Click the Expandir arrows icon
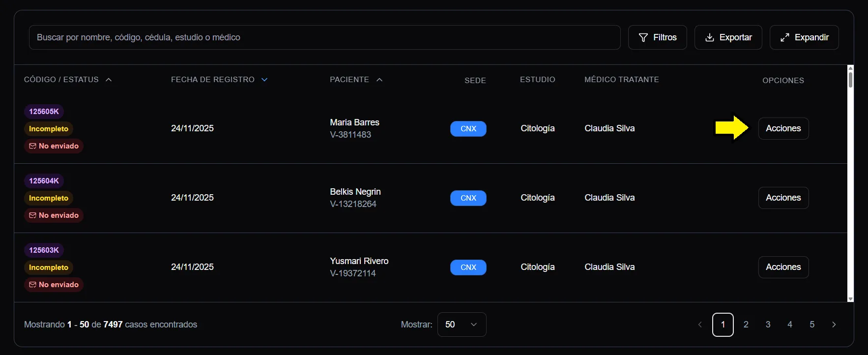This screenshot has width=868, height=355. (785, 37)
